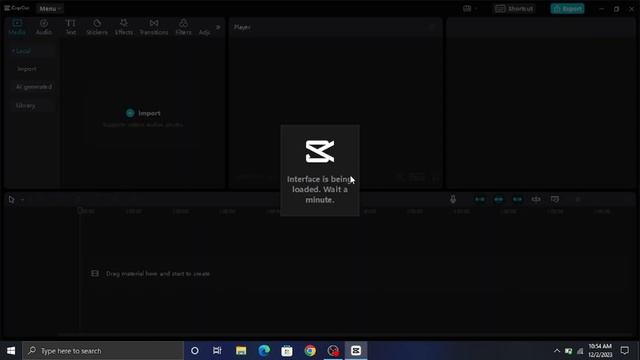Click the 'Type here to search' taskbar box
The image size is (640, 360).
coord(103,351)
